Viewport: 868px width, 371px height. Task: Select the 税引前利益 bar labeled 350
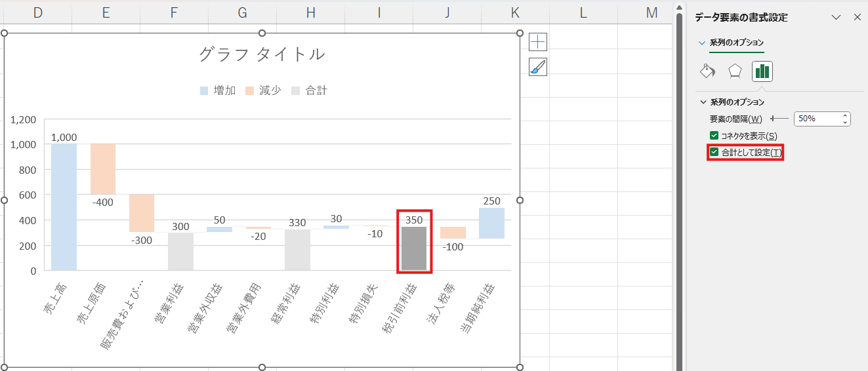coord(414,248)
